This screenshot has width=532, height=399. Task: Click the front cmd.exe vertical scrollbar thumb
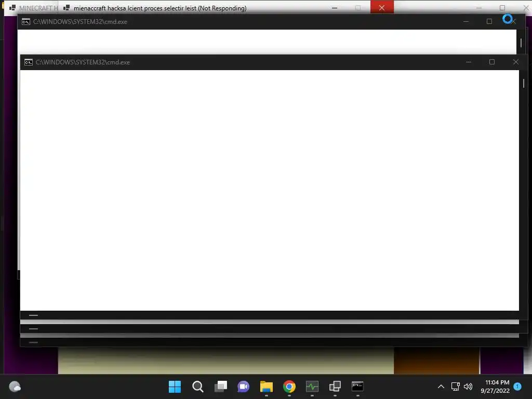(524, 83)
